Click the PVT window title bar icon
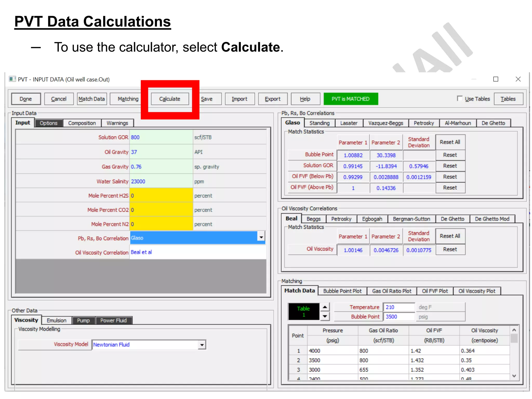Image resolution: width=532 pixels, height=399 pixels. tap(12, 79)
